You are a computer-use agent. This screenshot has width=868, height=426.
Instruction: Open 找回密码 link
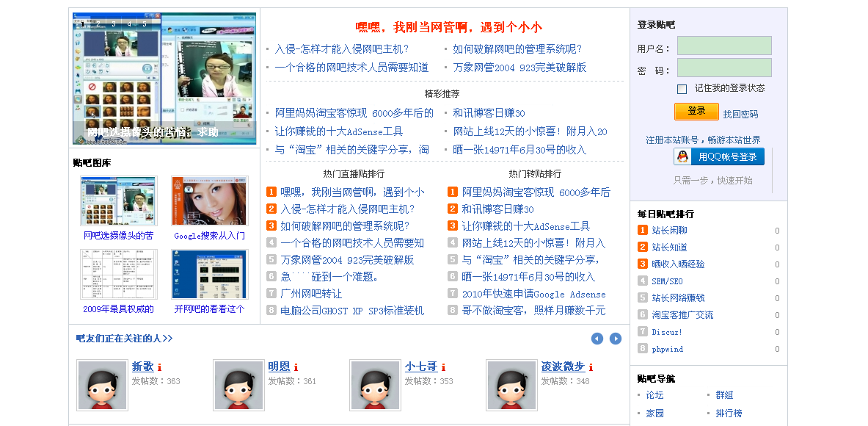click(x=740, y=114)
